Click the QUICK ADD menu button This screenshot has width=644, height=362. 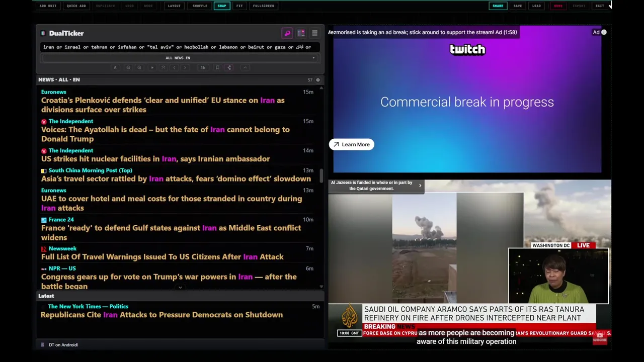point(76,6)
